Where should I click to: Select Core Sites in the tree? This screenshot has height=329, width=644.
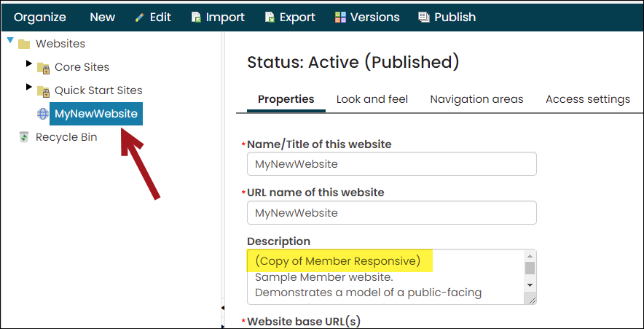(82, 67)
